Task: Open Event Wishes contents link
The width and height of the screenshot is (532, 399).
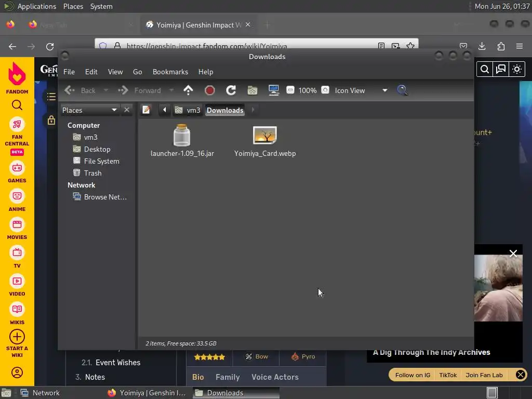Action: coord(118,362)
